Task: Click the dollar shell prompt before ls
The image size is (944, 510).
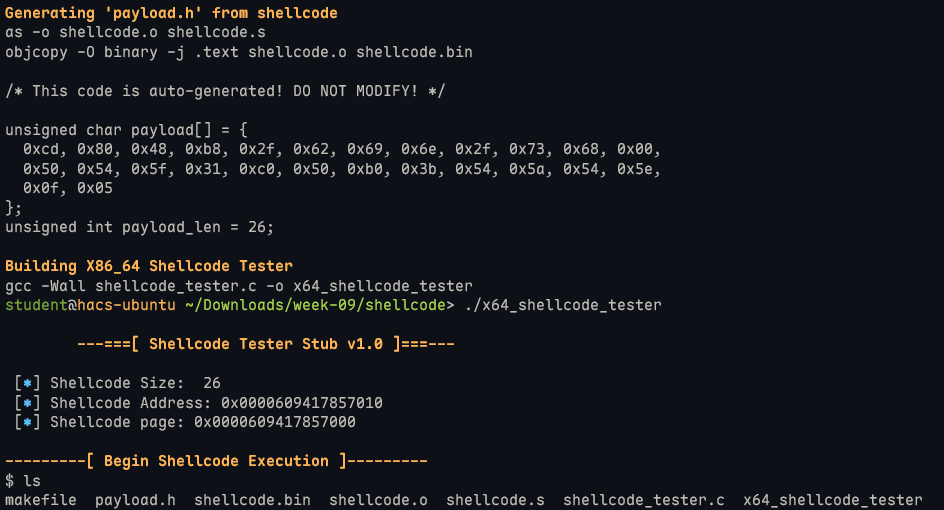Action: click(x=10, y=481)
